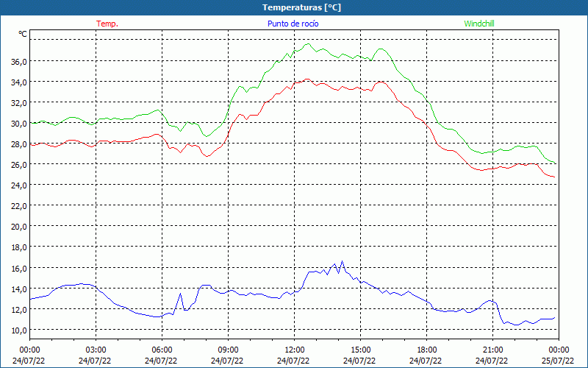Click the '25/07/22' date label

[558, 361]
